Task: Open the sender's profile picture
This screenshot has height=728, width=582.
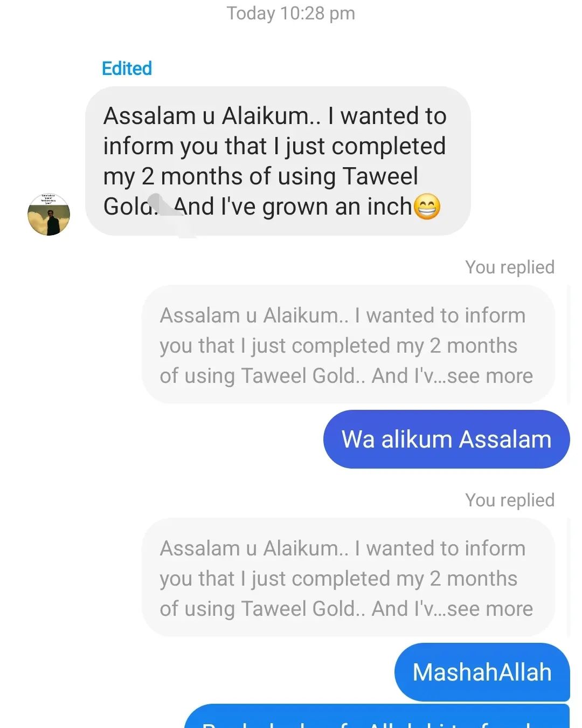Action: tap(48, 214)
